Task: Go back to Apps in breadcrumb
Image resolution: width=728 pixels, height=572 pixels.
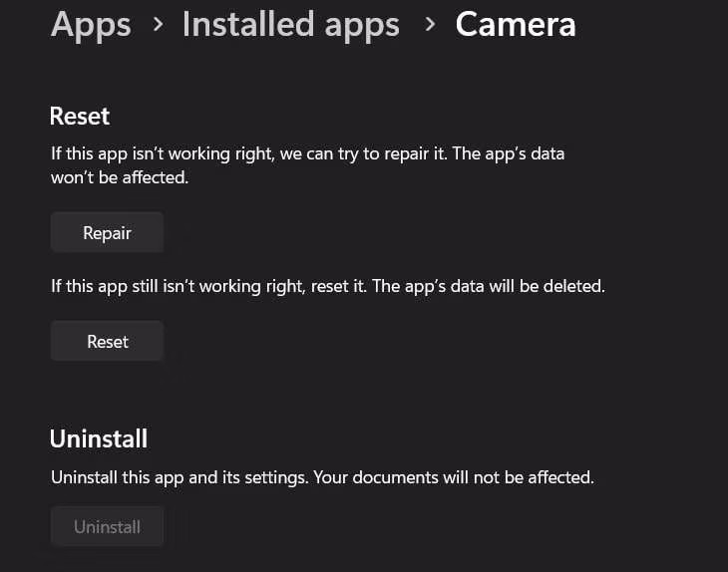Action: pos(91,25)
